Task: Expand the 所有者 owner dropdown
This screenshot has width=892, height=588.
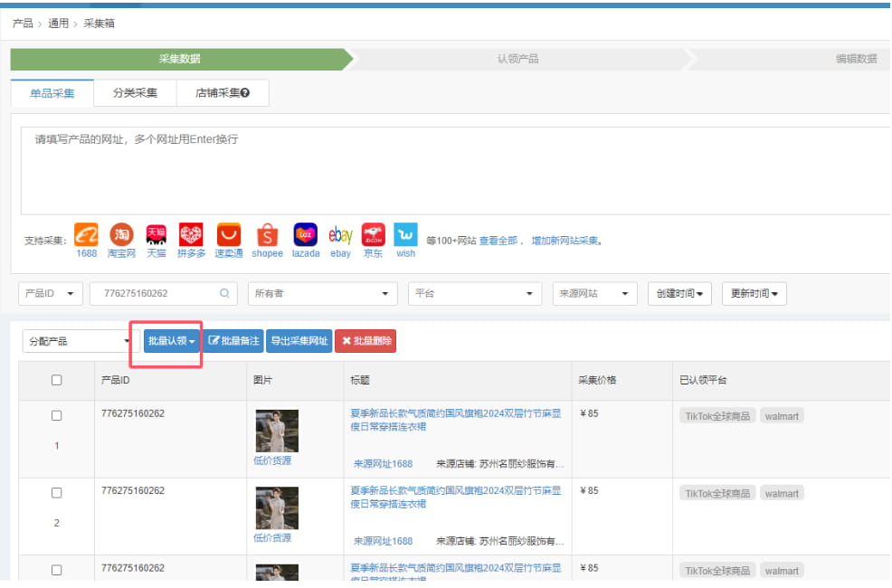Action: pyautogui.click(x=322, y=294)
